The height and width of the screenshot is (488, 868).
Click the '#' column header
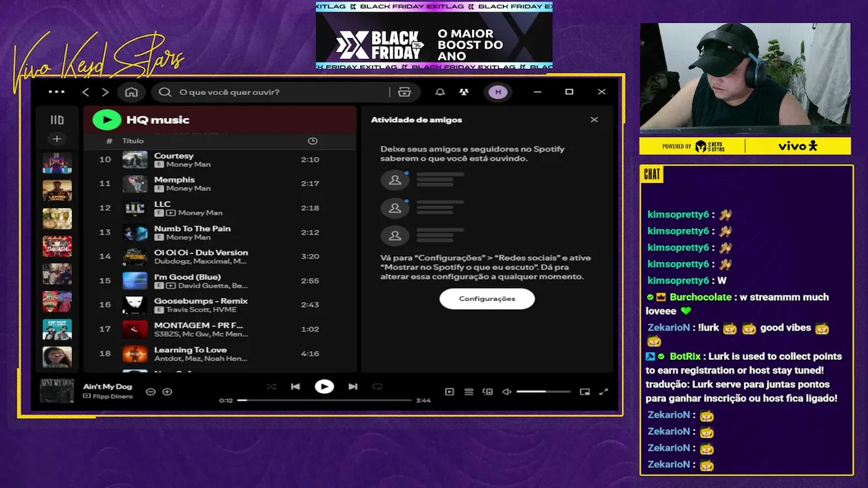[x=109, y=141]
